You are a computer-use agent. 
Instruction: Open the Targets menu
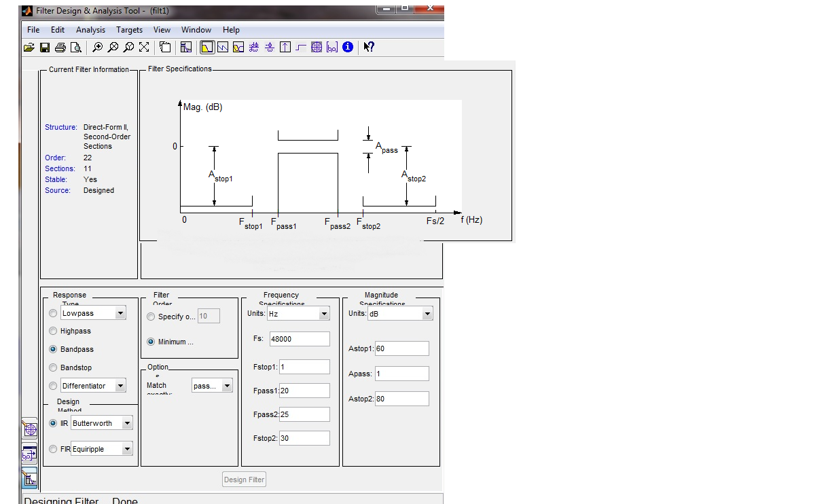tap(129, 30)
